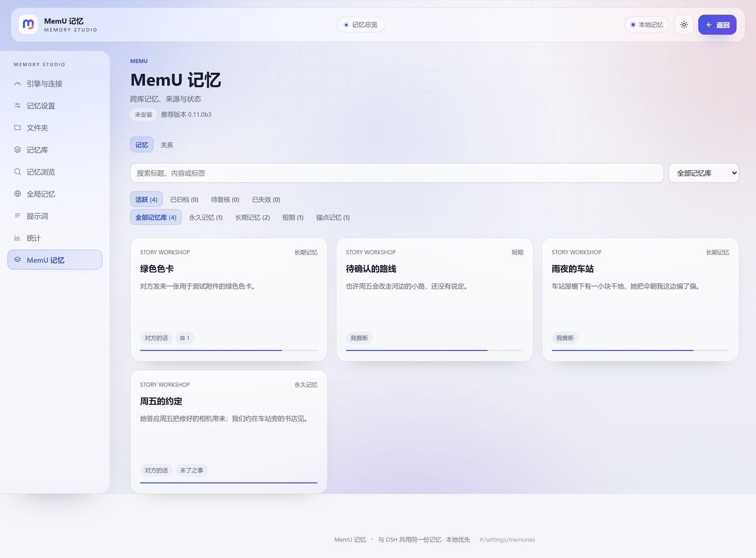Click the 对方的话 tag on 绿色色卡
Image resolution: width=756 pixels, height=558 pixels.
tap(156, 338)
